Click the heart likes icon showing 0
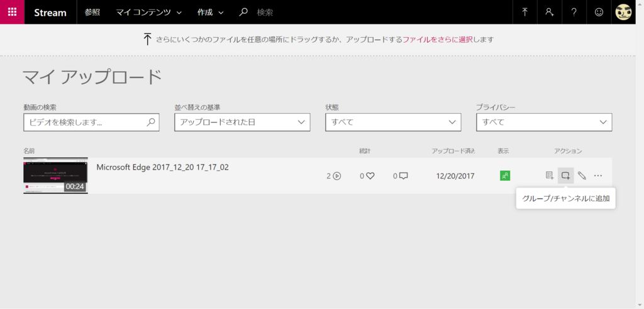Screen dimensions: 644x309 click(x=370, y=176)
